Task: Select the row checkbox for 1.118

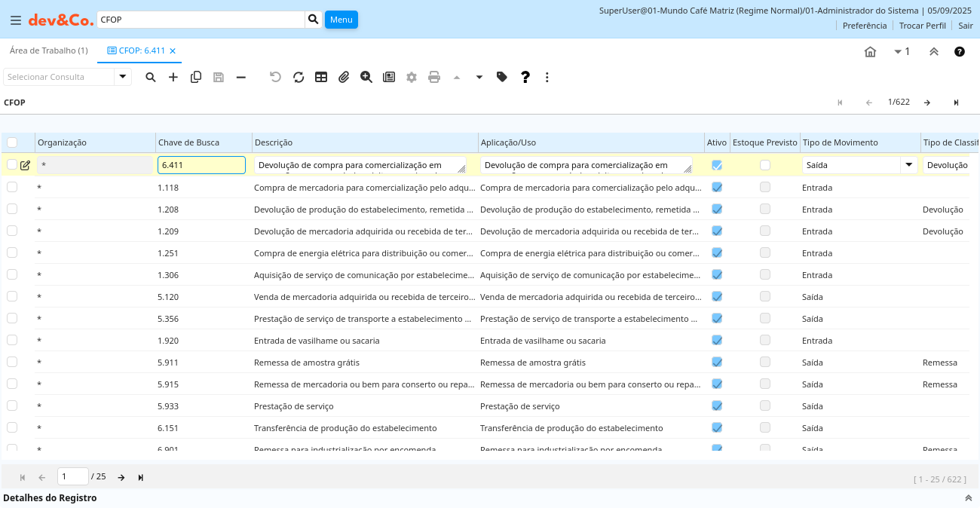Action: (x=12, y=187)
